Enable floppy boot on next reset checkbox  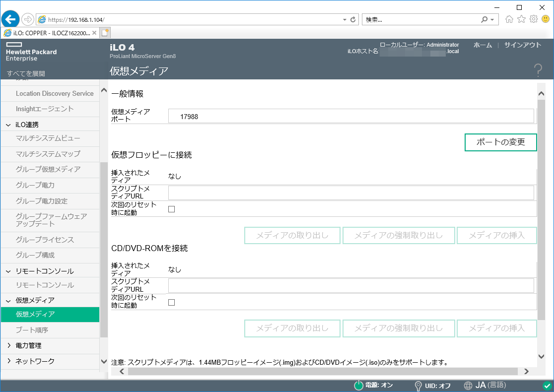click(x=172, y=209)
